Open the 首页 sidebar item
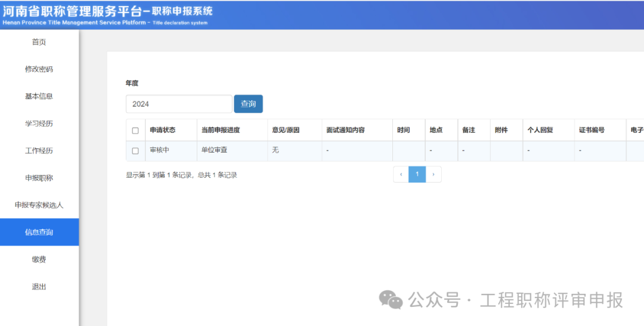This screenshot has height=326, width=644. click(39, 42)
